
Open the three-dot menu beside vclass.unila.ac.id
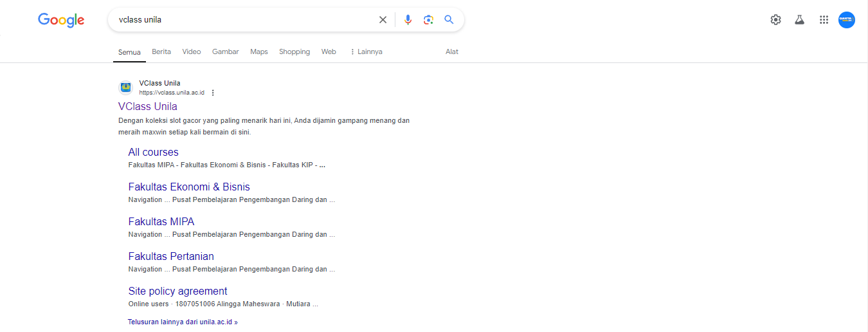click(213, 93)
